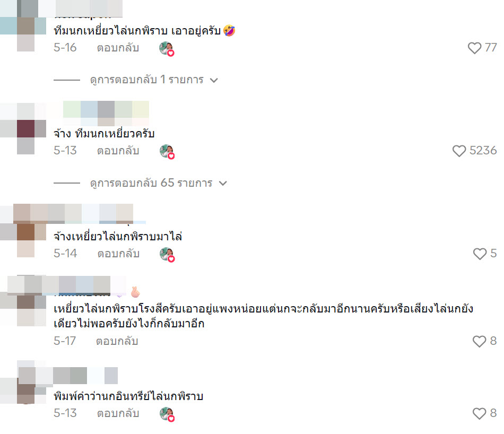This screenshot has width=504, height=434.
Task: Reply to the 5-17 comment
Action: tap(117, 341)
